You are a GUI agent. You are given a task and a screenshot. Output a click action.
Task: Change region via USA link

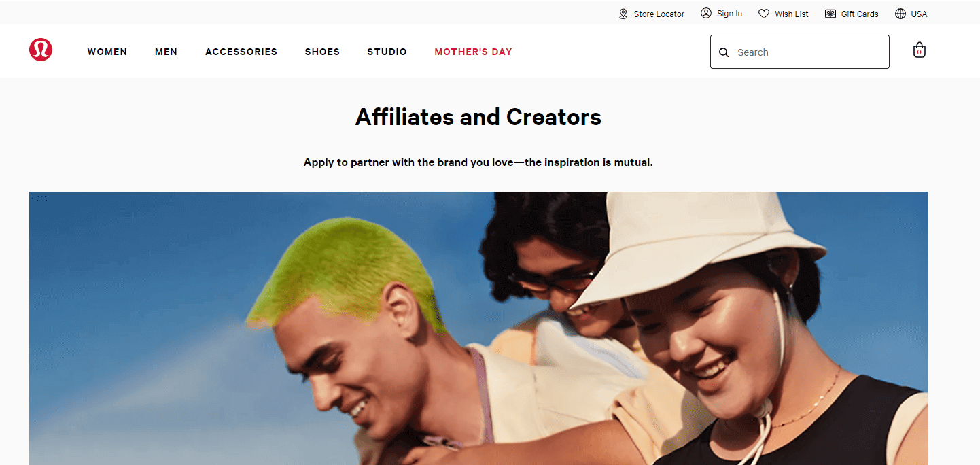point(920,14)
